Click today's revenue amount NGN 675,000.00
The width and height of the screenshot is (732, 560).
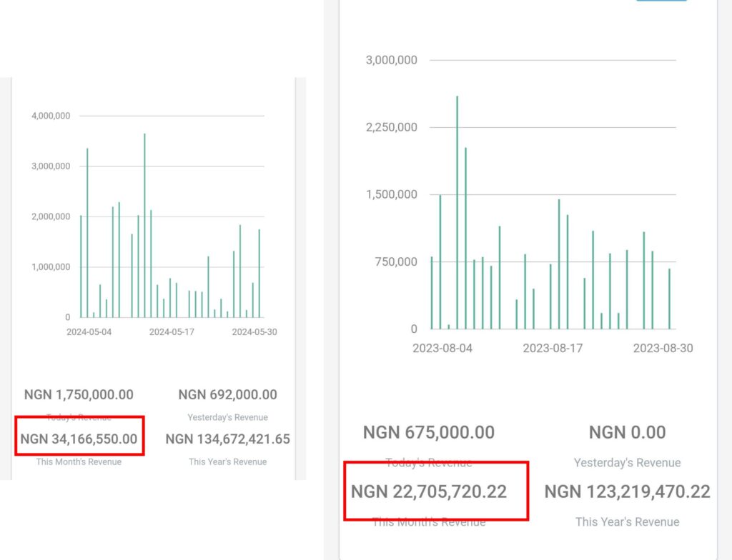pos(429,432)
